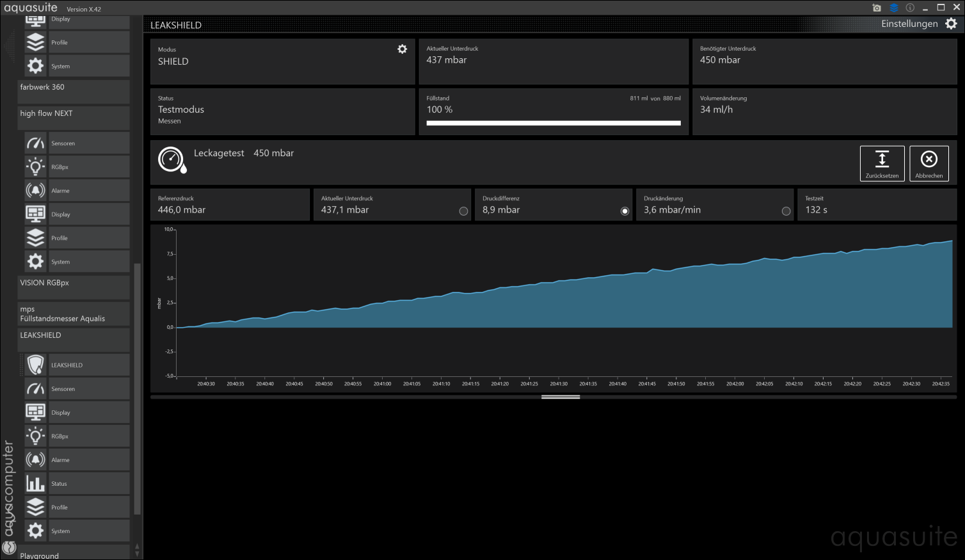
Task: Open Display under high flow NEXT
Action: [x=77, y=214]
